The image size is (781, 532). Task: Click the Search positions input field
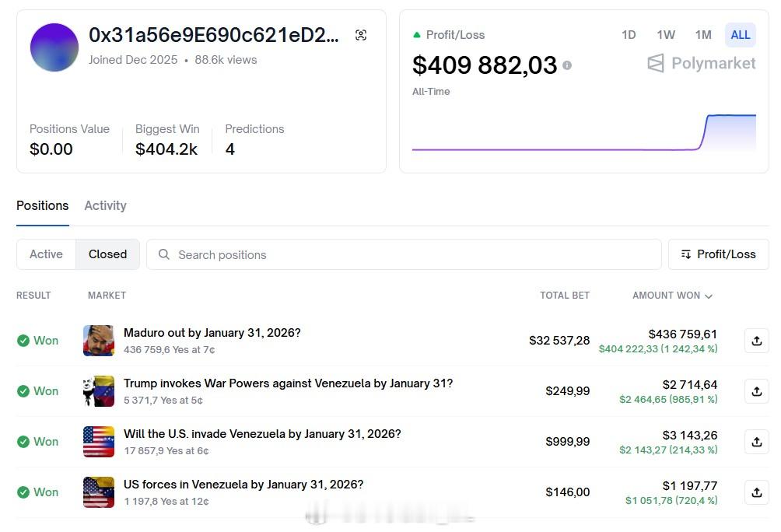(x=404, y=254)
